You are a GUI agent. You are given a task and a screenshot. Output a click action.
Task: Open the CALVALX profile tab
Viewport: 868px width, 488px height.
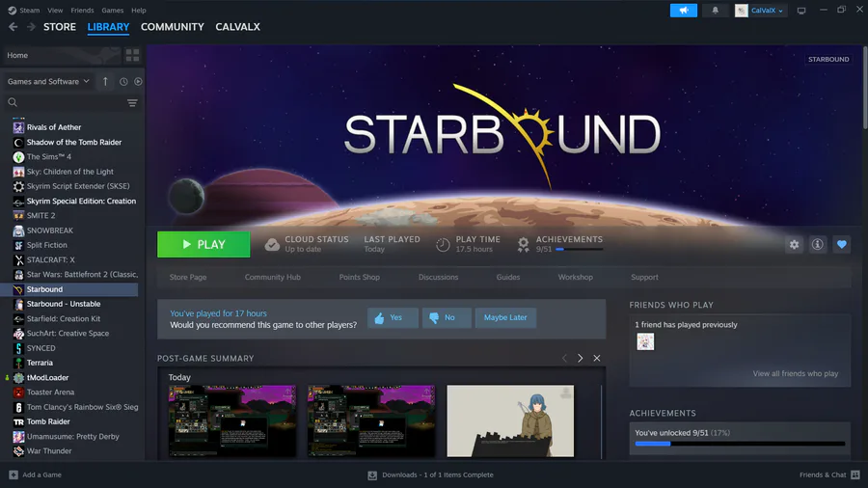click(x=237, y=27)
